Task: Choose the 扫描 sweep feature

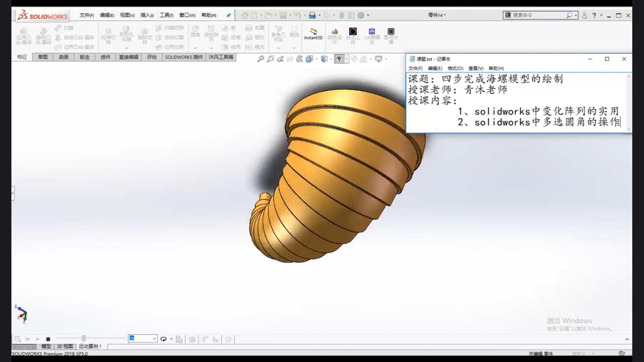Action: 64,28
